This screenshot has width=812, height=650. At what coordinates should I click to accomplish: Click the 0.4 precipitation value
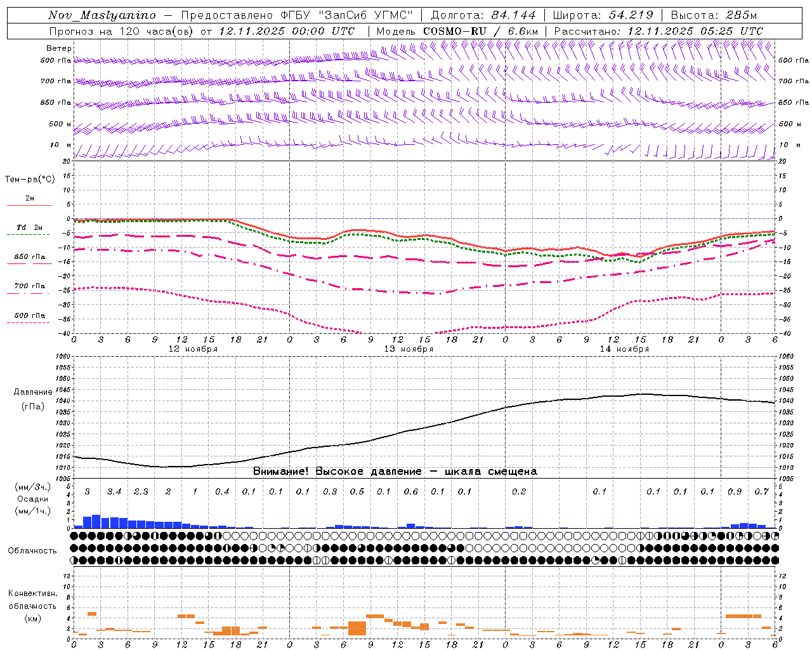(x=222, y=492)
